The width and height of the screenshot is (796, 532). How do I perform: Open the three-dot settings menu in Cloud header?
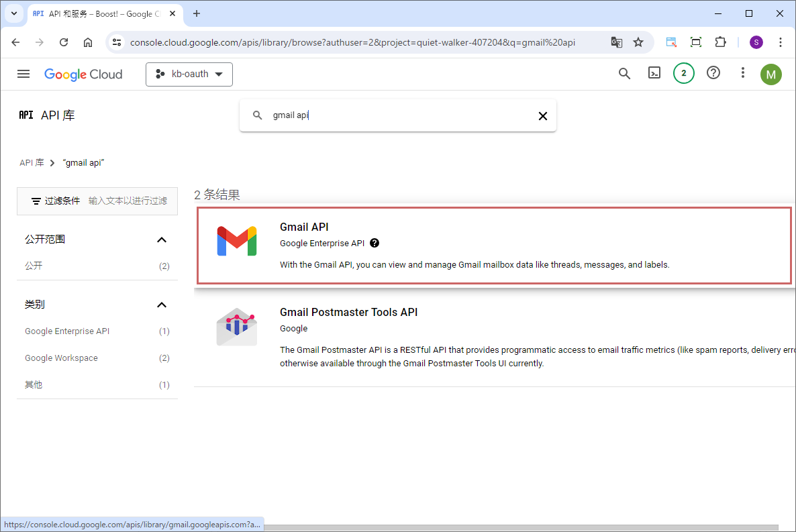(742, 74)
